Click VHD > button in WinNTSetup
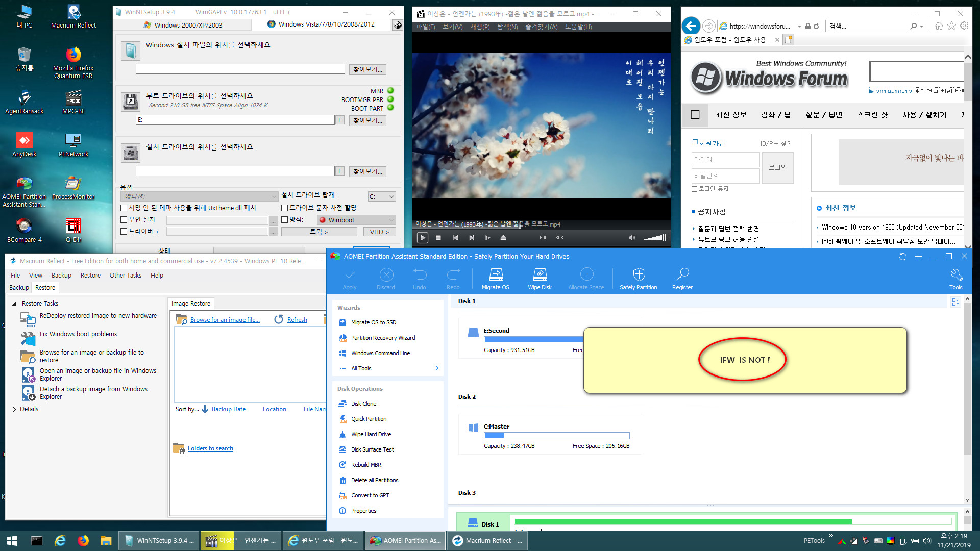The width and height of the screenshot is (980, 551). coord(379,232)
